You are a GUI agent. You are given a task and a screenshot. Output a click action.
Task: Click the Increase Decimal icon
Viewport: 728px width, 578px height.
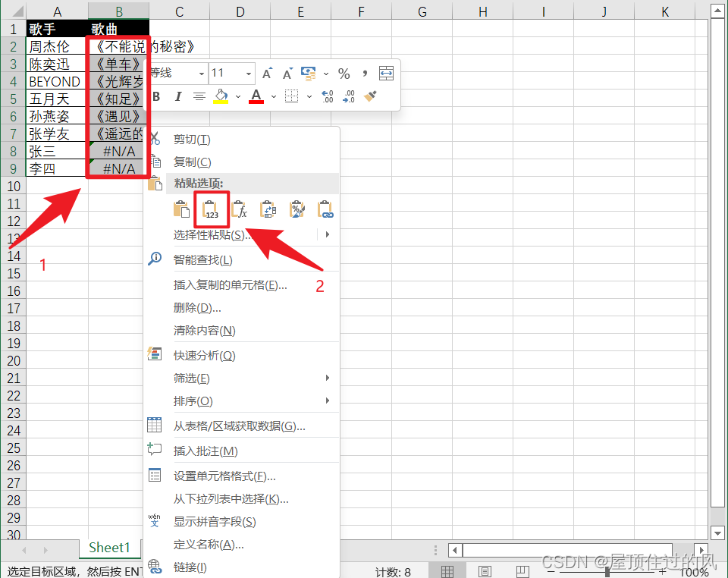click(326, 96)
